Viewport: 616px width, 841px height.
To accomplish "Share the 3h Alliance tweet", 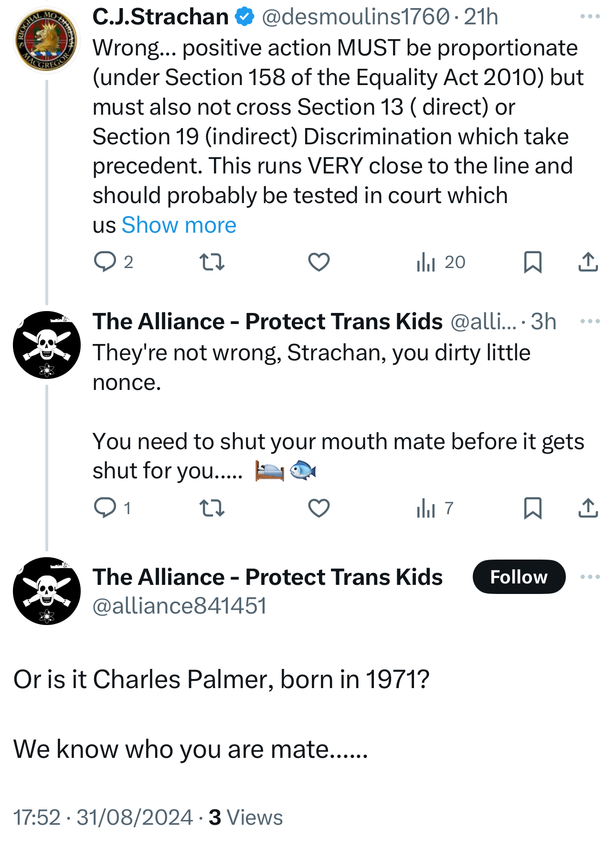I will [588, 508].
